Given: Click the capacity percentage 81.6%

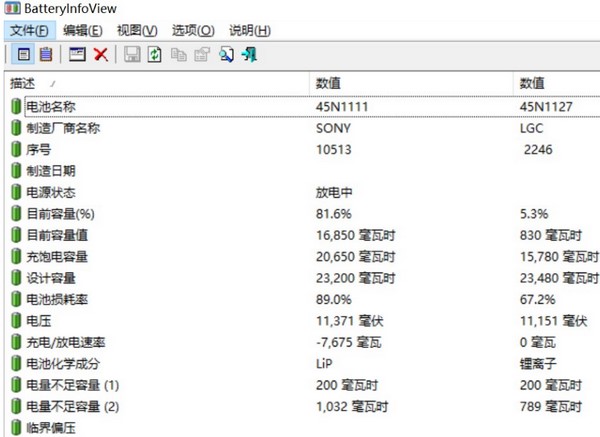Looking at the screenshot, I should (x=333, y=214).
